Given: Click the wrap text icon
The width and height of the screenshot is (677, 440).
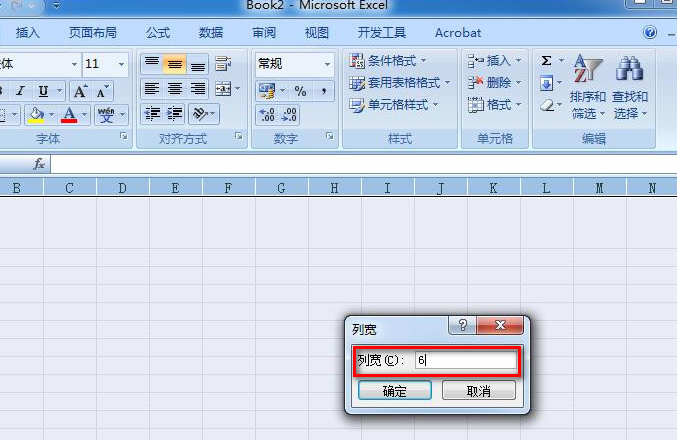Looking at the screenshot, I should (x=223, y=64).
